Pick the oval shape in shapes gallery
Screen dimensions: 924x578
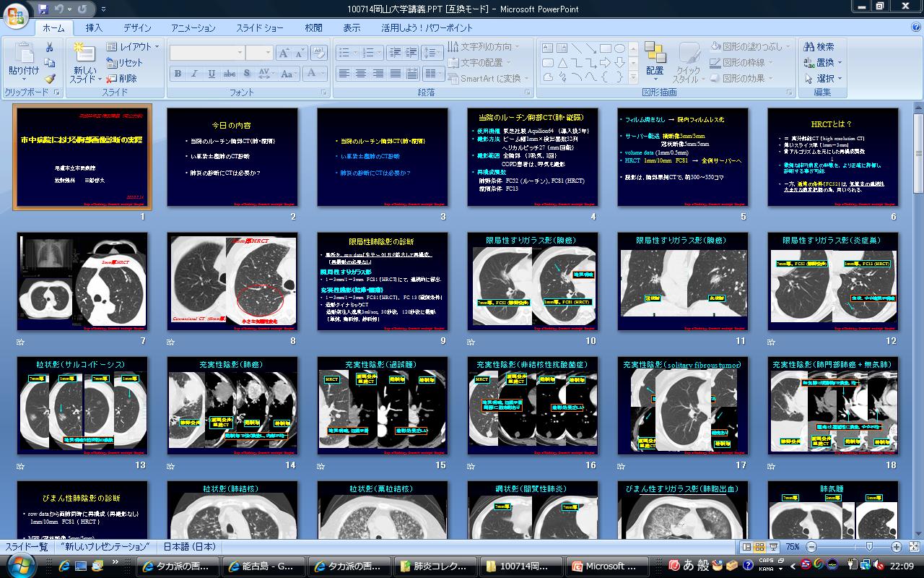tap(619, 48)
